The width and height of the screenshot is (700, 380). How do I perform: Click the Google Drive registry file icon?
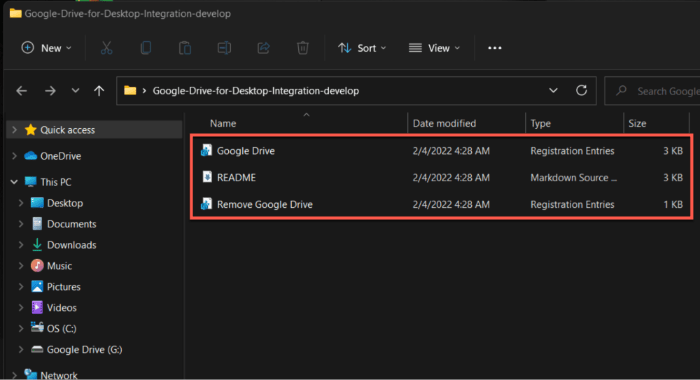point(206,150)
